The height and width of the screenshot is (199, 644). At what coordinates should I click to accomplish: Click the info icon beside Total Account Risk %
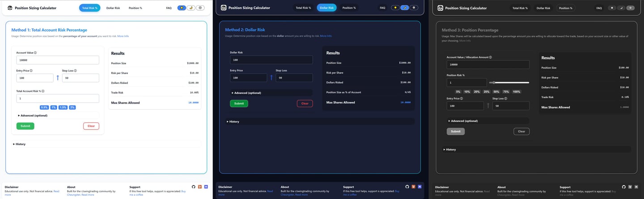[43, 91]
